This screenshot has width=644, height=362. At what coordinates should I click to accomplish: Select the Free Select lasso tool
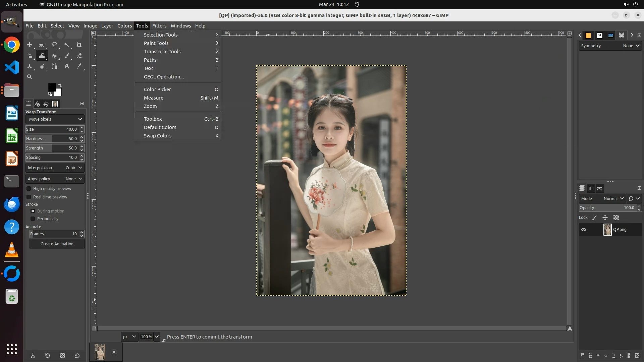tap(54, 45)
